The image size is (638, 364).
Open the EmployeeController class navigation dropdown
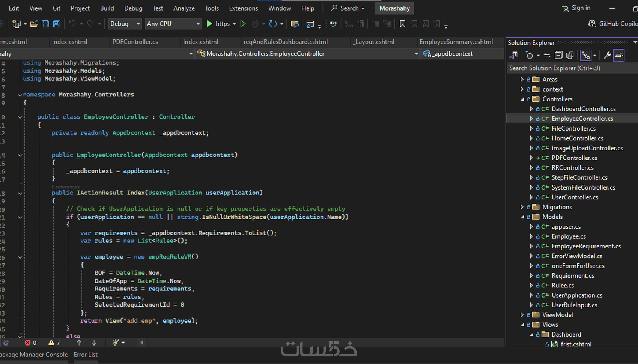(x=308, y=54)
